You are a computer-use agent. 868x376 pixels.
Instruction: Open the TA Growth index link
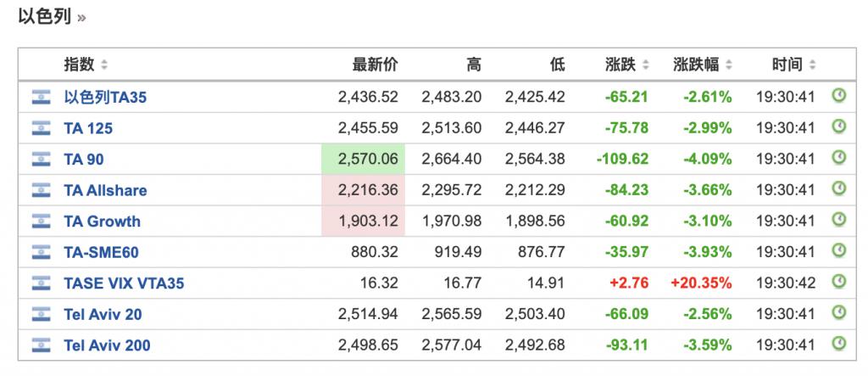(102, 222)
